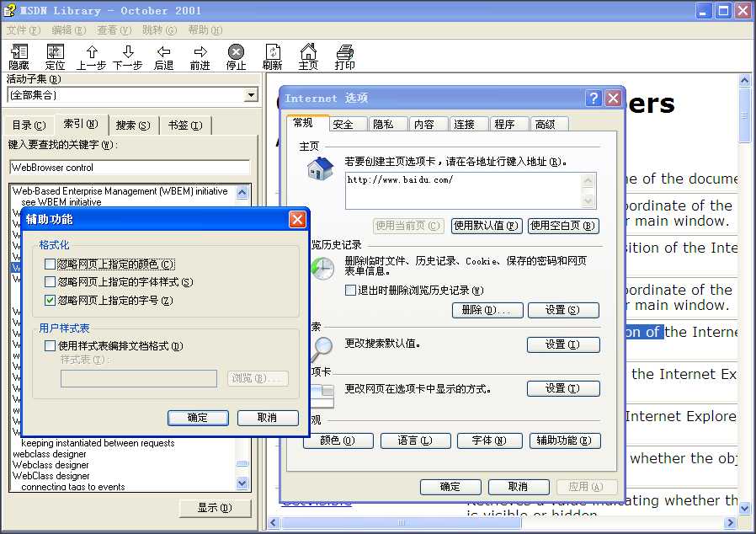Viewport: 756px width, 534px height.
Task: Click the 颜色(O) button
Action: [x=338, y=441]
